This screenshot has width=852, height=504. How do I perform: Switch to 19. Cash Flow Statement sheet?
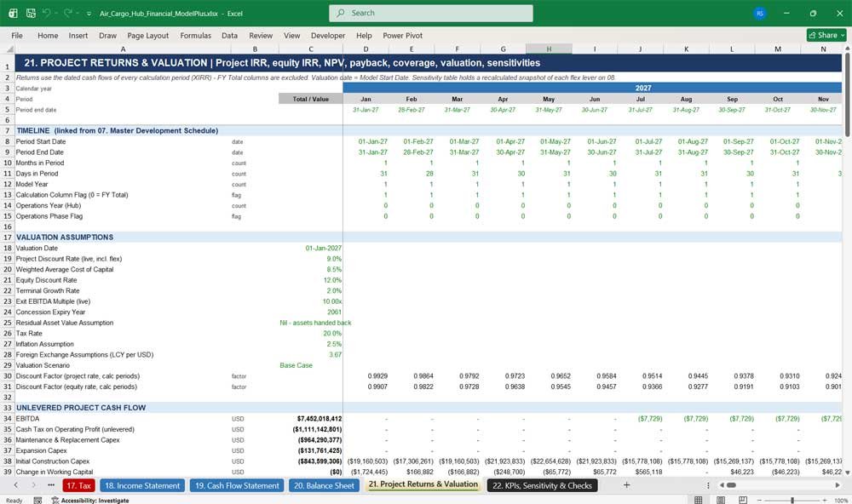click(237, 485)
